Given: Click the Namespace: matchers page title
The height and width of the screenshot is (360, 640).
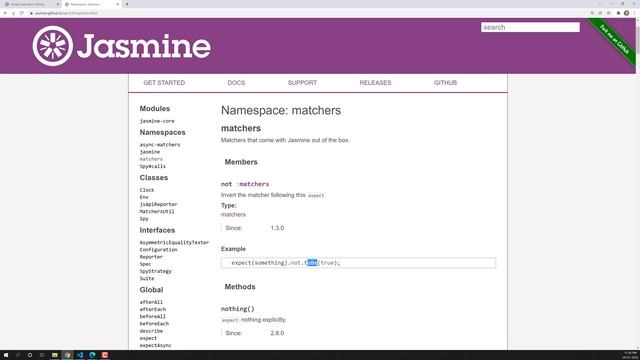Looking at the screenshot, I should (281, 110).
